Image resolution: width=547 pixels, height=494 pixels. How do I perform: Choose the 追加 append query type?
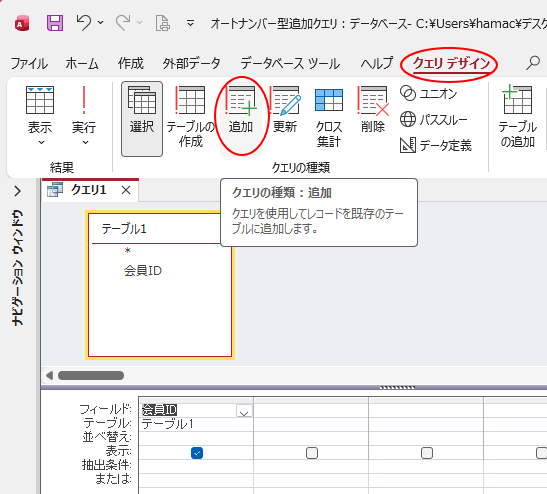pyautogui.click(x=241, y=119)
